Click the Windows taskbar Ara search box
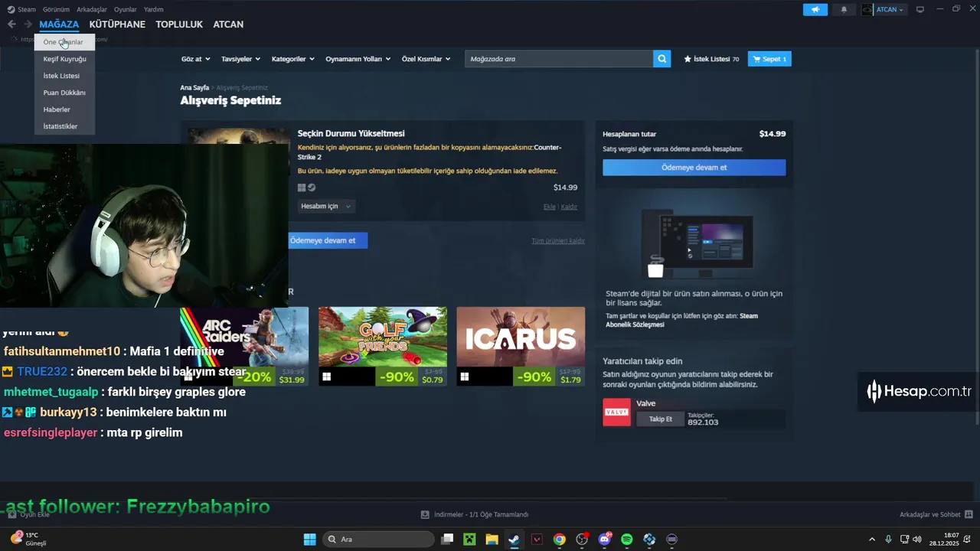The image size is (980, 551). click(378, 540)
